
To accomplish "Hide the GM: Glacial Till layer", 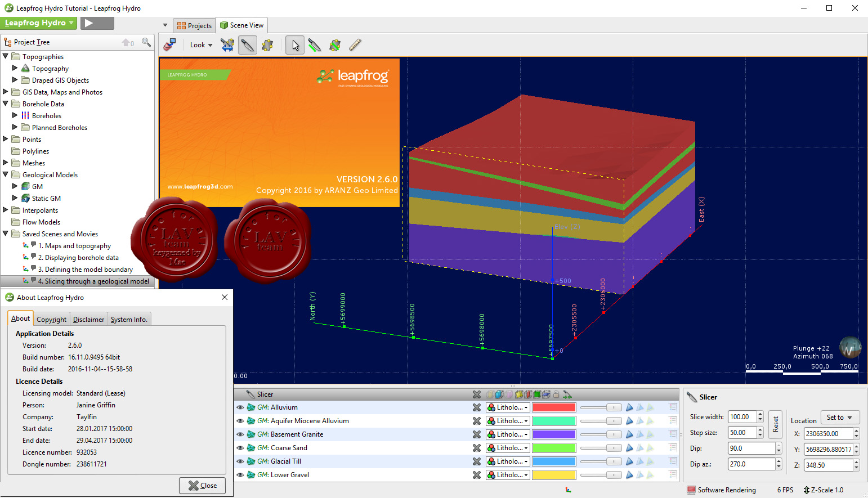I will (240, 461).
